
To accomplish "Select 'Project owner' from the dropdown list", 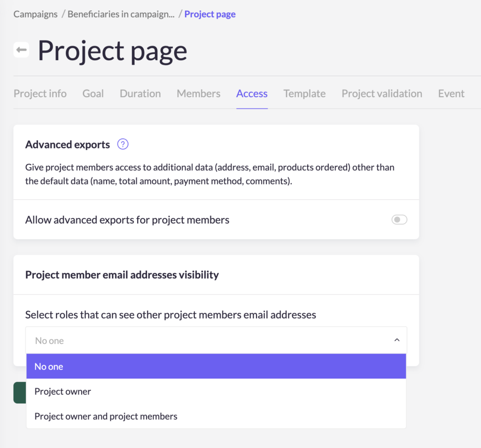I will (63, 391).
